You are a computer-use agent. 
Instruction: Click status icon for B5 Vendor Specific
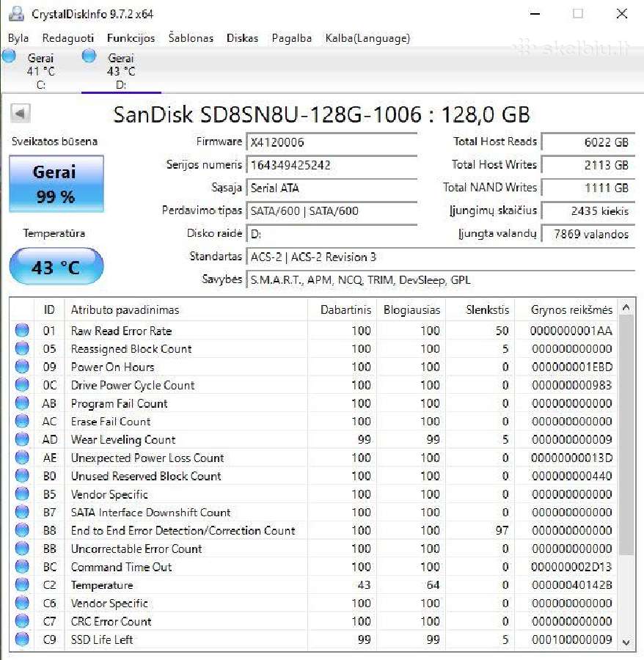22,494
